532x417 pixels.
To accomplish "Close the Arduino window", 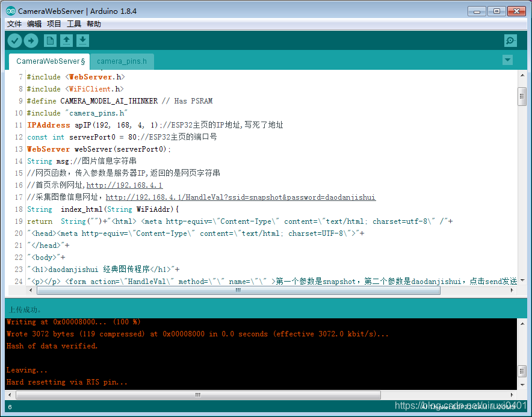I will [516, 11].
